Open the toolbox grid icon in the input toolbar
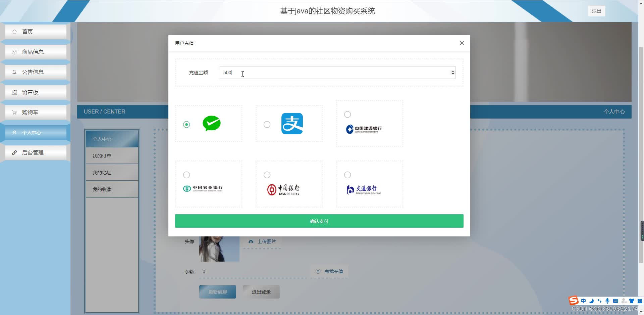Screen dimensions: 644x315 click(x=640, y=301)
